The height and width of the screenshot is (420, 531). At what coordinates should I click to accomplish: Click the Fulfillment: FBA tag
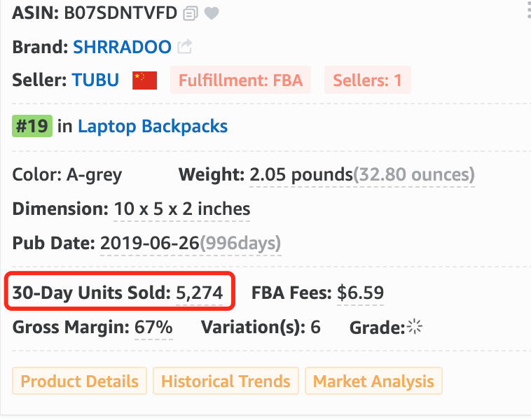pos(240,80)
